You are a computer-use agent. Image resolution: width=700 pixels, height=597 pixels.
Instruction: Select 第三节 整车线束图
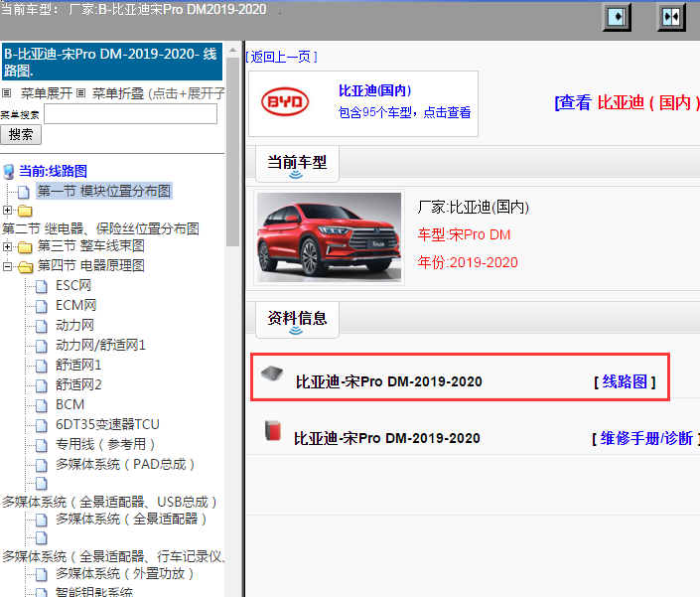tap(91, 246)
